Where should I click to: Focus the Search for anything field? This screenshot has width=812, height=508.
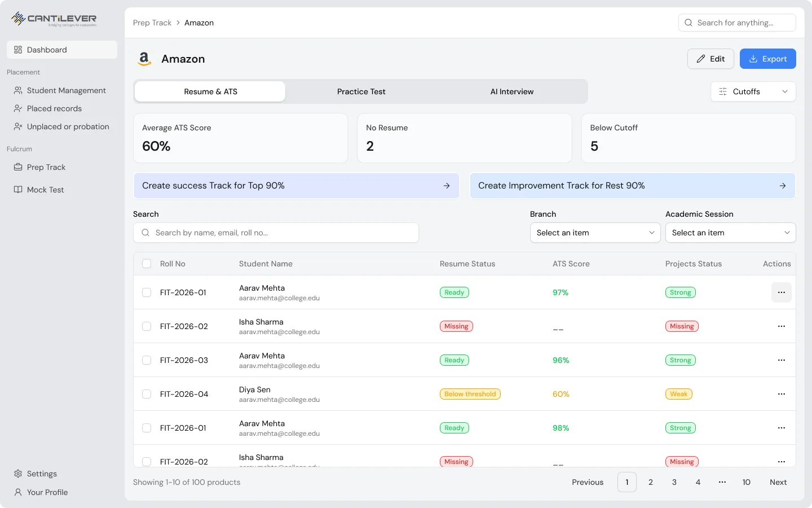coord(737,23)
